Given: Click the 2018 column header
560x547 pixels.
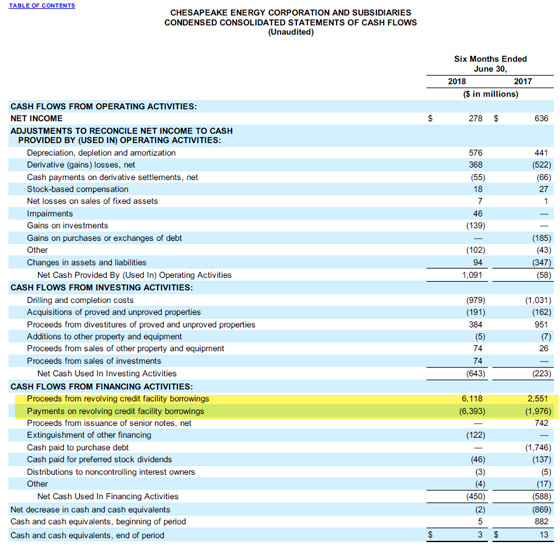Looking at the screenshot, I should click(x=457, y=81).
